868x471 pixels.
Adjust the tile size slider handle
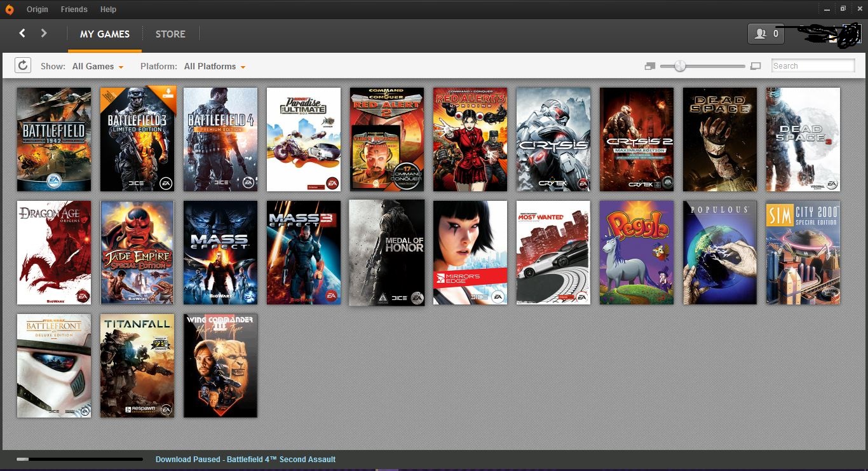(x=680, y=66)
